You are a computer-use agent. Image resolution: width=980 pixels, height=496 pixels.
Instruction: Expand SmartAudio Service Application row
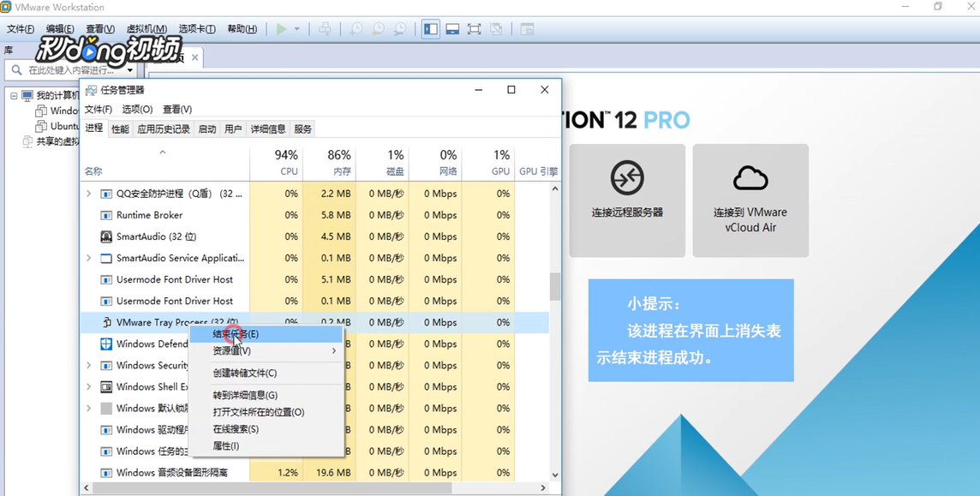click(x=89, y=258)
